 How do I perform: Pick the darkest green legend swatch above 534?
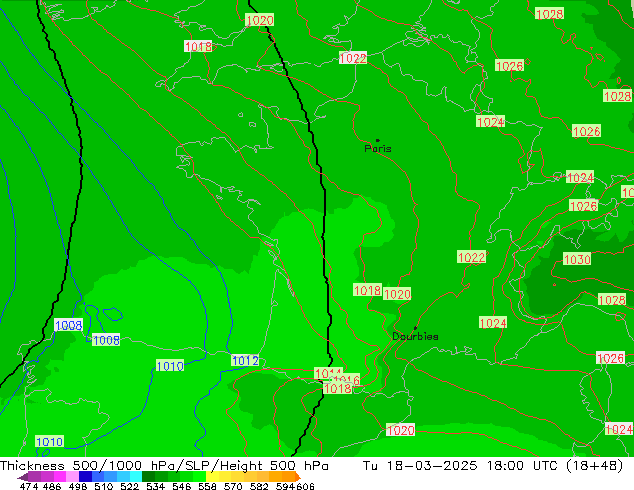tap(148, 476)
